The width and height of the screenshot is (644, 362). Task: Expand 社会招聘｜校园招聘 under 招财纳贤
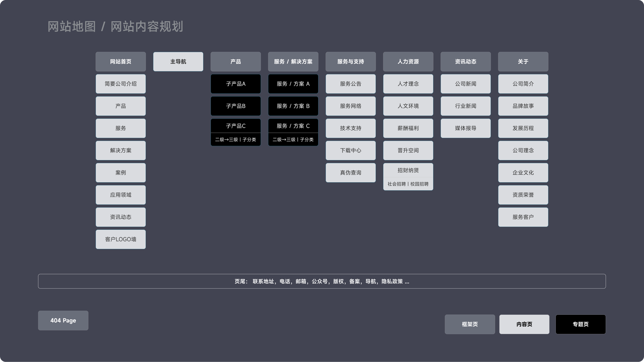tap(408, 184)
